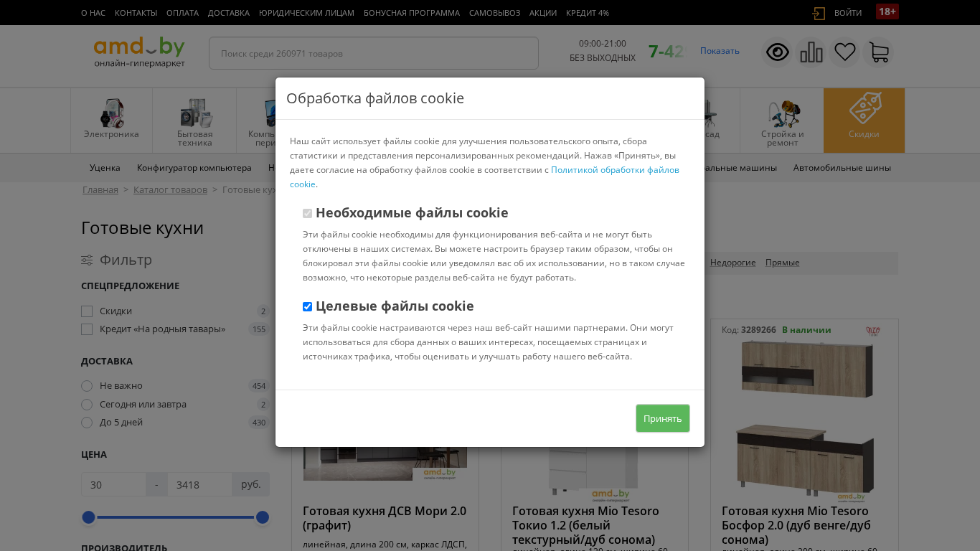Open the shopping cart icon
The width and height of the screenshot is (980, 551).
(878, 52)
